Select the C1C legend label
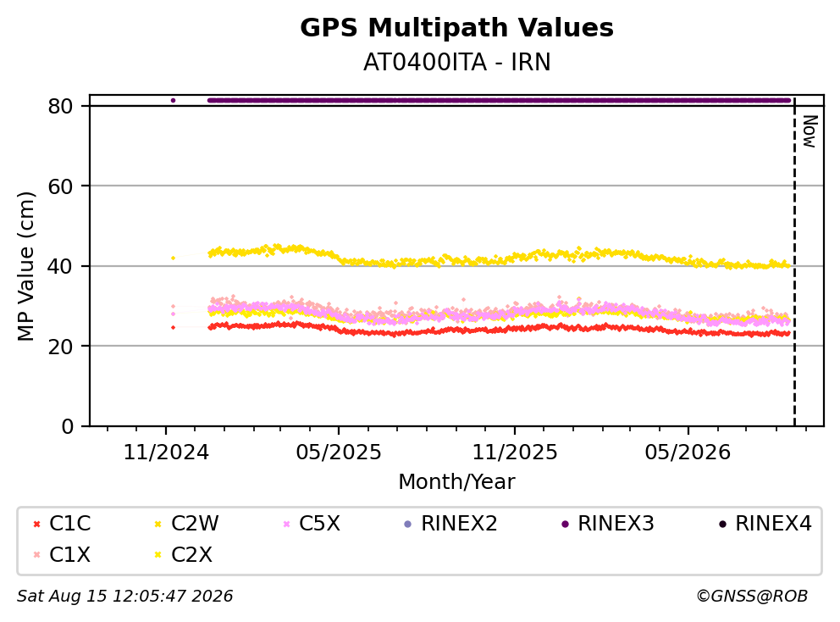 point(70,524)
